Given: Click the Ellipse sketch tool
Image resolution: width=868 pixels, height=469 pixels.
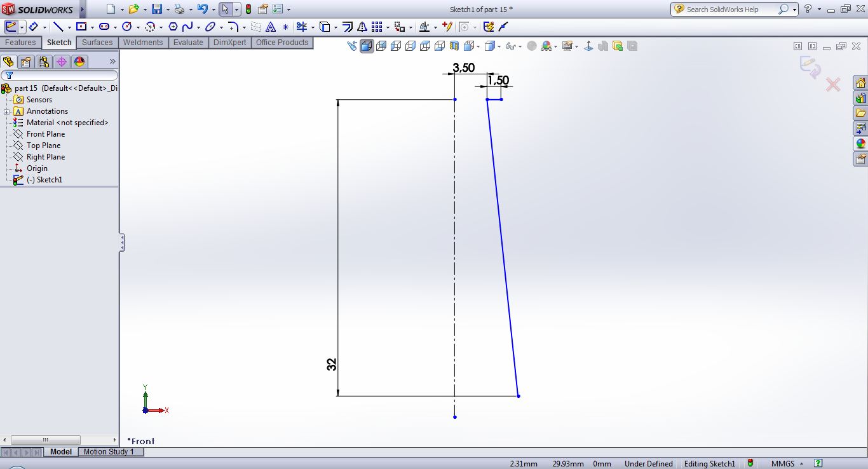Looking at the screenshot, I should coord(210,27).
